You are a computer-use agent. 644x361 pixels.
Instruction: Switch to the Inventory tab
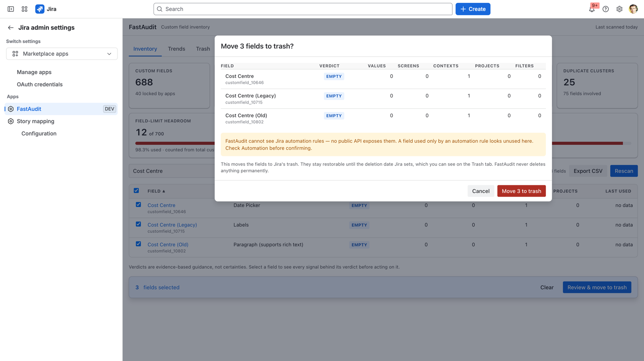(145, 49)
